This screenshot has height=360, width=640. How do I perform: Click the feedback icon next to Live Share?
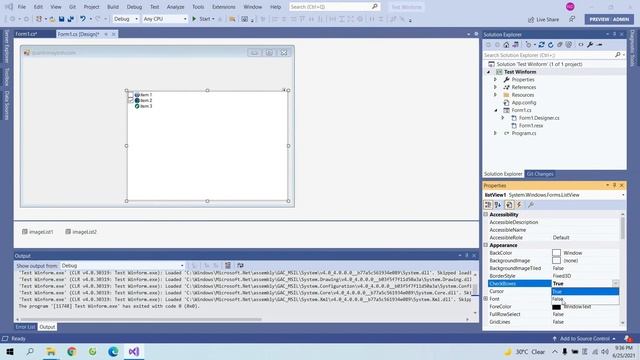pos(572,19)
